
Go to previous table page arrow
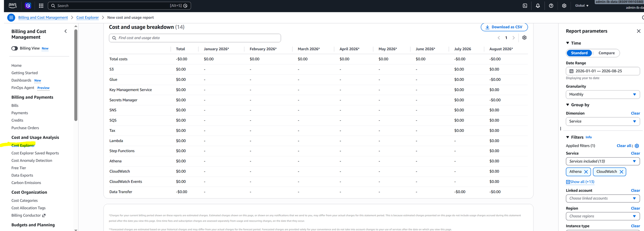click(x=499, y=38)
